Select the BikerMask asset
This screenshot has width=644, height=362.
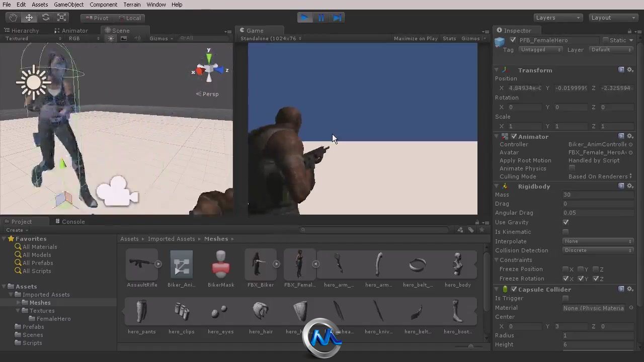point(221,264)
